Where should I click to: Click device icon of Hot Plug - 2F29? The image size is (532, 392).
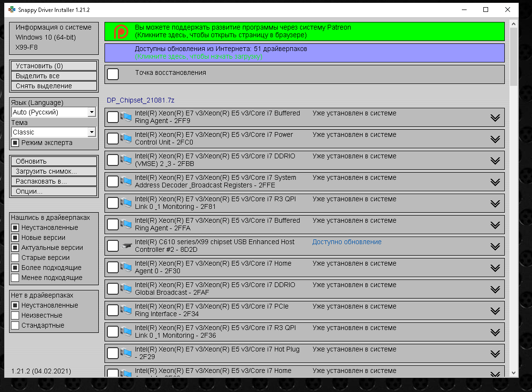click(x=126, y=353)
